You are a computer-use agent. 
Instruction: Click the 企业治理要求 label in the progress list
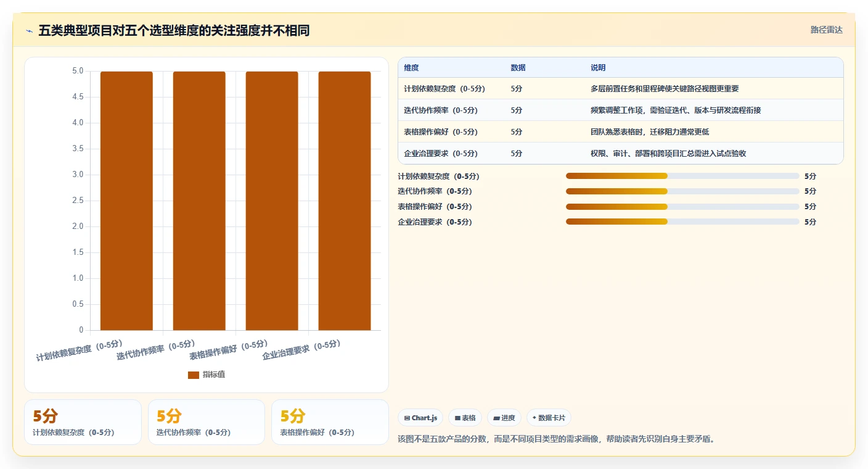pyautogui.click(x=435, y=222)
